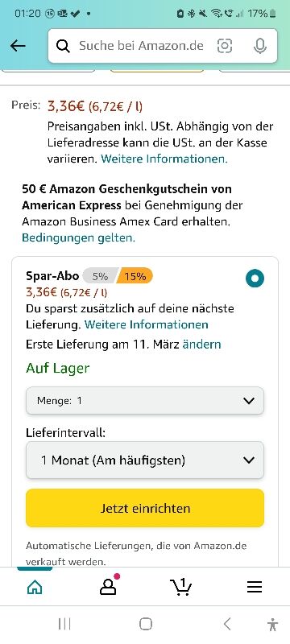Click 'Jetzt einrichten' button
Image resolution: width=290 pixels, height=644 pixels.
coord(145,508)
